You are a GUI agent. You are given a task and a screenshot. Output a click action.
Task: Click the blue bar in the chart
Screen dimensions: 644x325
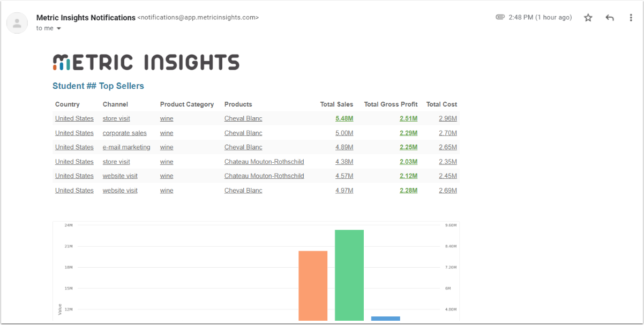386,319
